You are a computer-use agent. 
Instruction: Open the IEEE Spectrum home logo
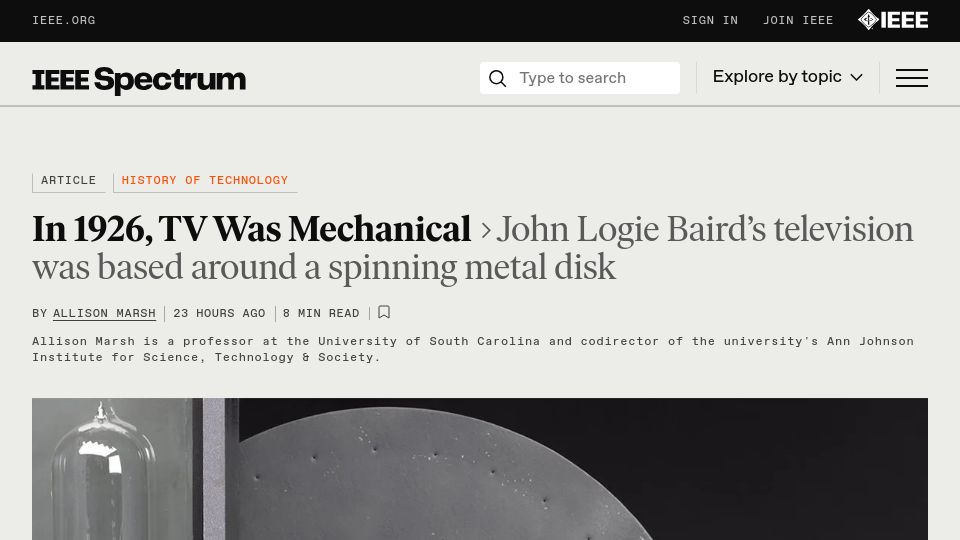(x=139, y=80)
